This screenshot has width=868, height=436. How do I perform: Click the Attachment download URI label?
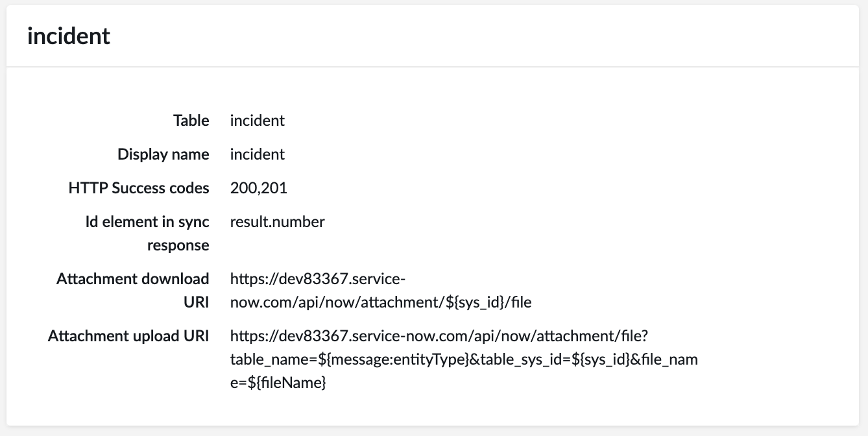coord(133,291)
